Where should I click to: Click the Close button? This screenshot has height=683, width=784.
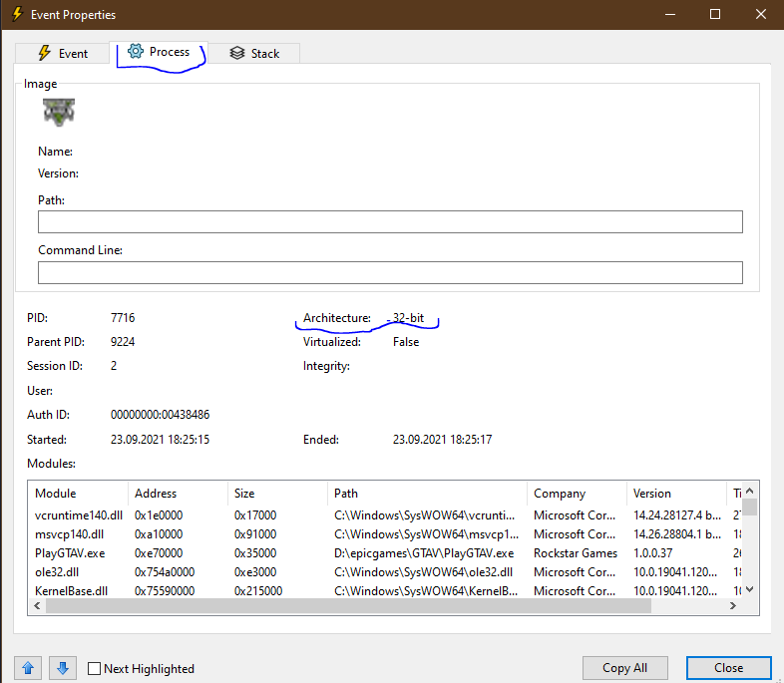728,668
